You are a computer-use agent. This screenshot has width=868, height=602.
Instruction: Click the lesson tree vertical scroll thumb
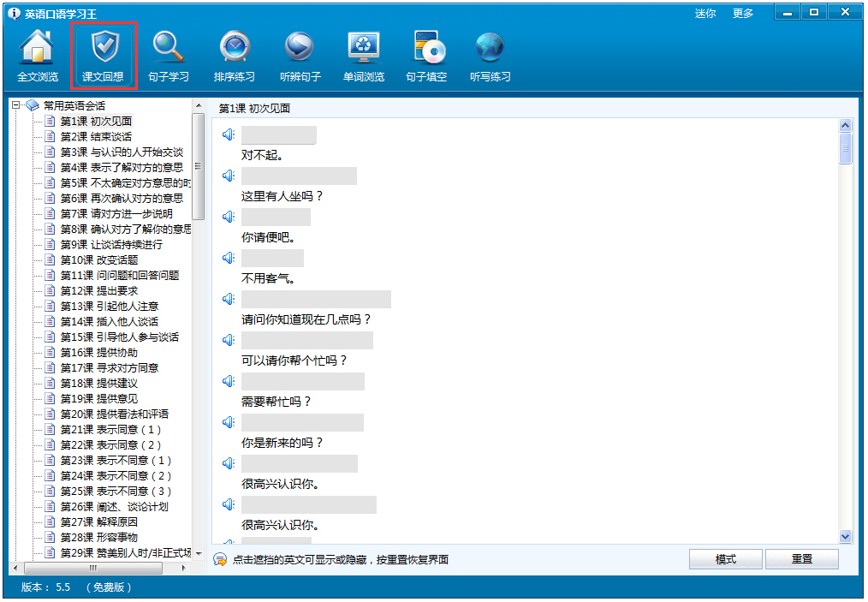(199, 166)
